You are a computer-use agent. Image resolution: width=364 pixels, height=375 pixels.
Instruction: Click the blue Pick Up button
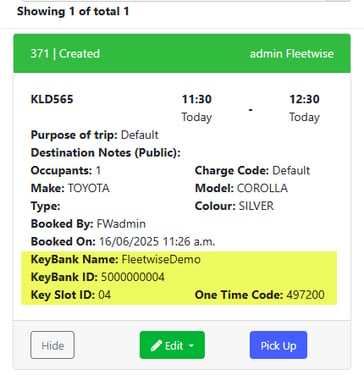pos(278,345)
